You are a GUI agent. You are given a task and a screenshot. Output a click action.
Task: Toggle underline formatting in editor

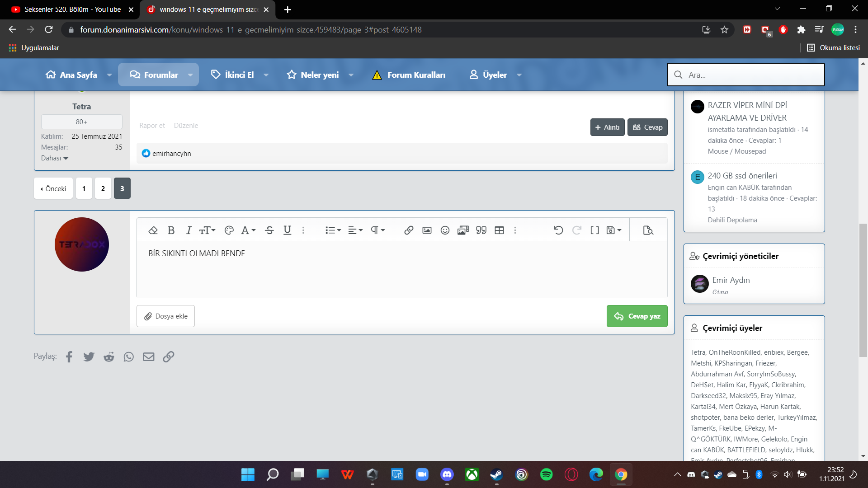(x=287, y=230)
